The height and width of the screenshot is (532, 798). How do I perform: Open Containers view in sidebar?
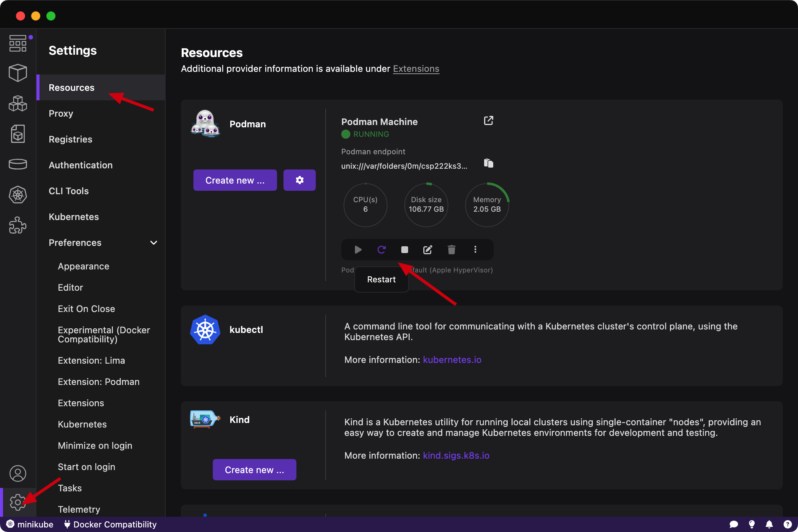(x=18, y=73)
